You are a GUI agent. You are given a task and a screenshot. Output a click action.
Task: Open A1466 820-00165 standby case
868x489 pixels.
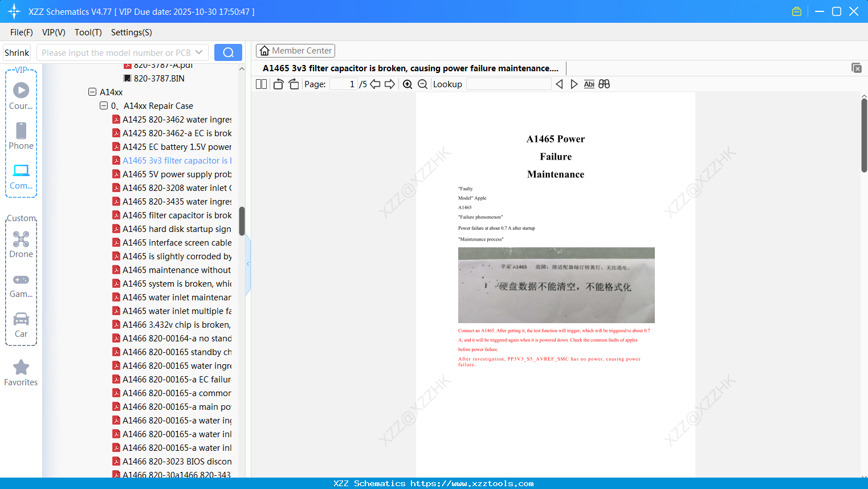pyautogui.click(x=172, y=352)
